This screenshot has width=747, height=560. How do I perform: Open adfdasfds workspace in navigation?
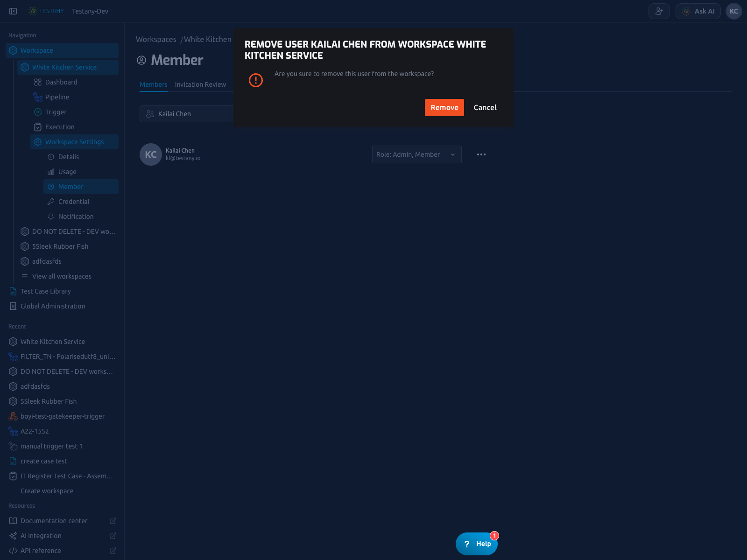coord(68,261)
